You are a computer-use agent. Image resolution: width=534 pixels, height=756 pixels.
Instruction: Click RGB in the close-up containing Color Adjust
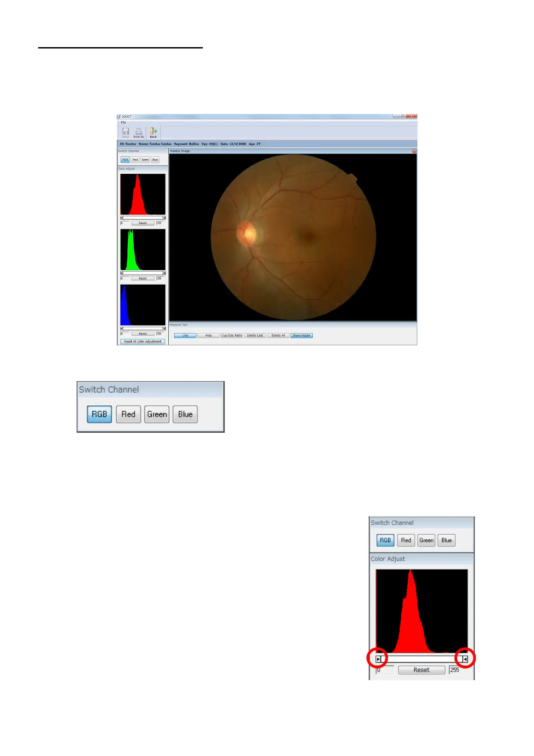coord(385,540)
